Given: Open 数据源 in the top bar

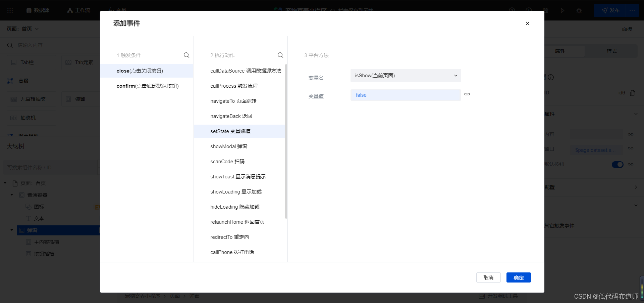Looking at the screenshot, I should tap(38, 10).
